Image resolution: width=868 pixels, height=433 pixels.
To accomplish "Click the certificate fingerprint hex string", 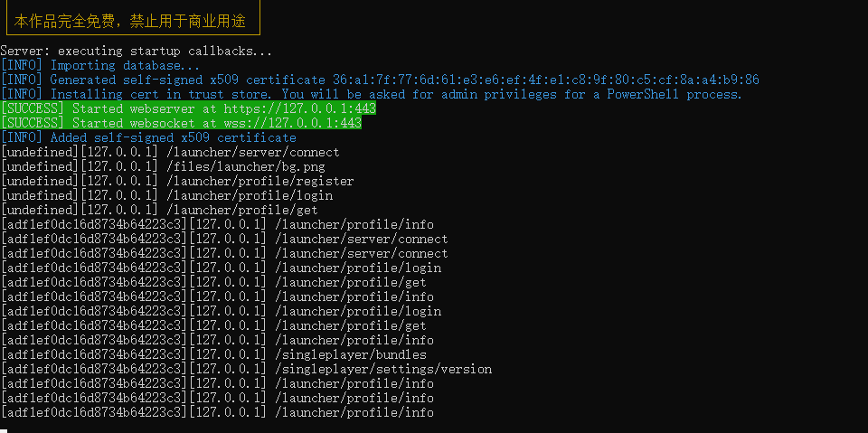I will pos(546,80).
